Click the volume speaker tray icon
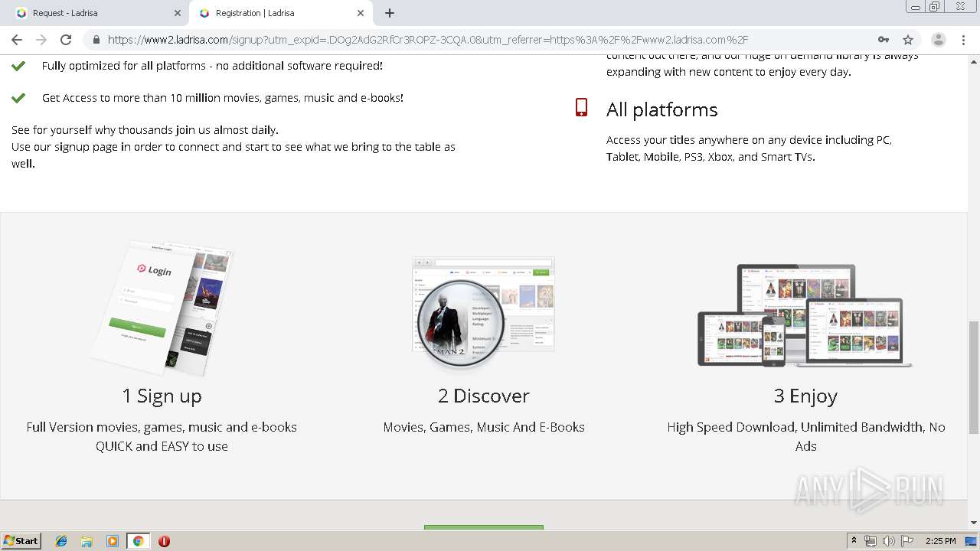 pyautogui.click(x=889, y=541)
